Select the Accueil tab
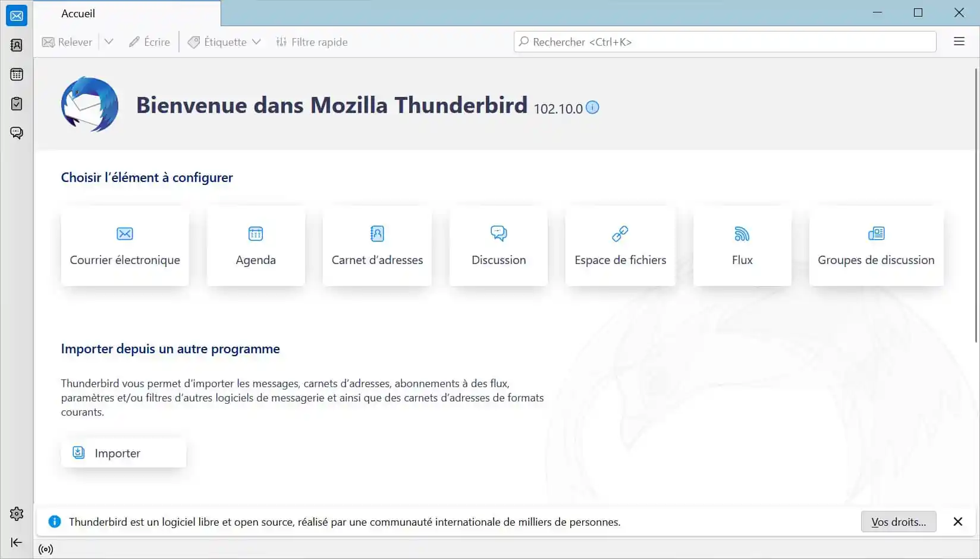Screen dimensions: 980x559 pos(127,13)
